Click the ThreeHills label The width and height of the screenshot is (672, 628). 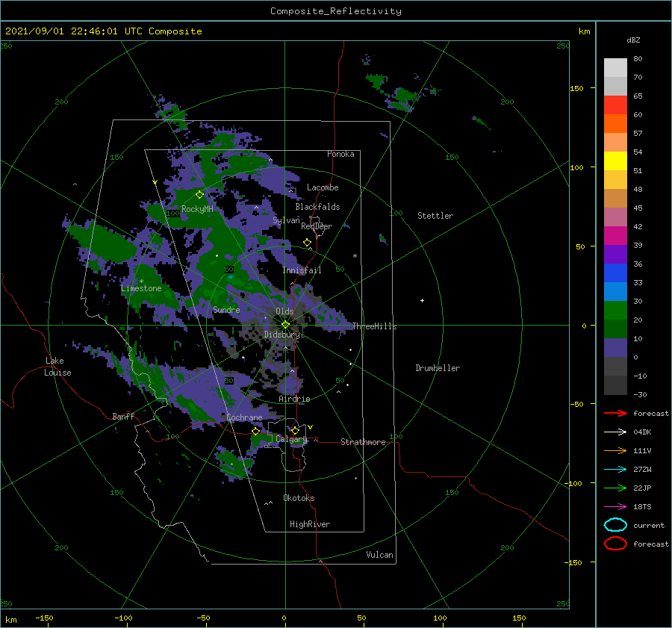[x=374, y=326]
